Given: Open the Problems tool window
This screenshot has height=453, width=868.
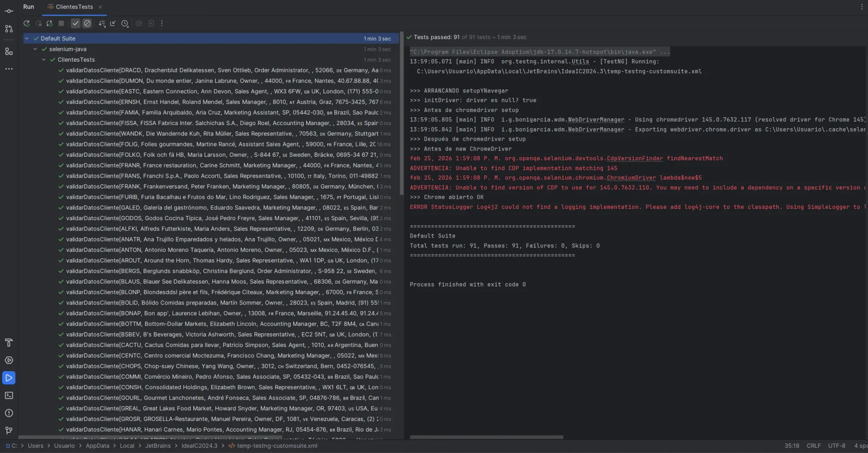Looking at the screenshot, I should pos(9,413).
